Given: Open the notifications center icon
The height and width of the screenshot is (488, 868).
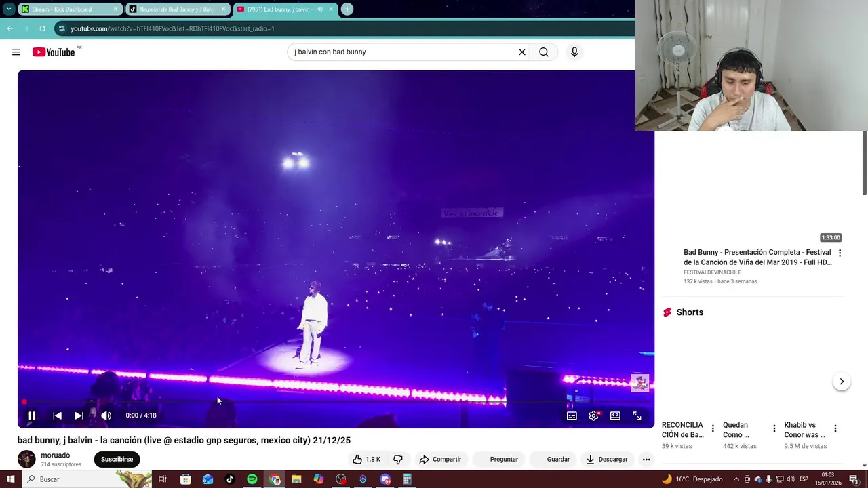Looking at the screenshot, I should point(854,479).
